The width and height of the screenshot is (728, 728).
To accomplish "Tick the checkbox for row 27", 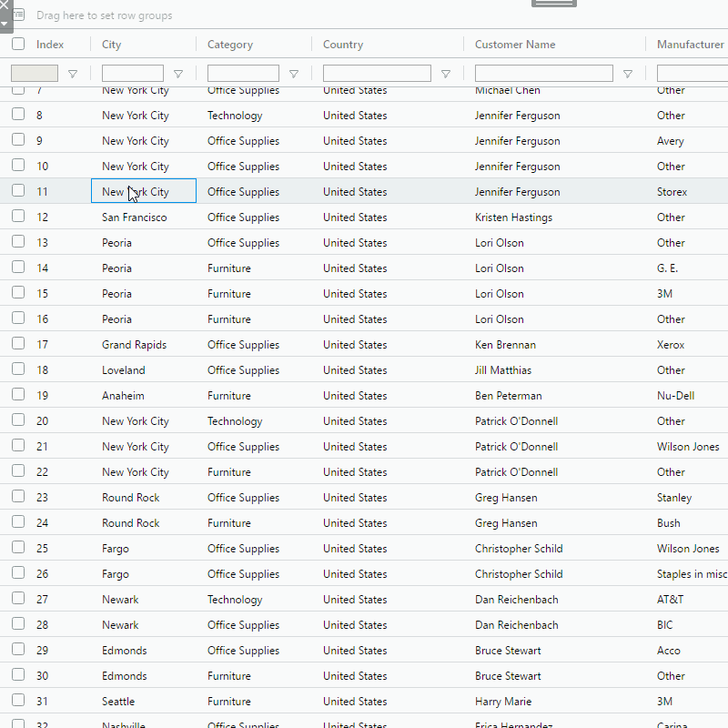I will (x=18, y=599).
